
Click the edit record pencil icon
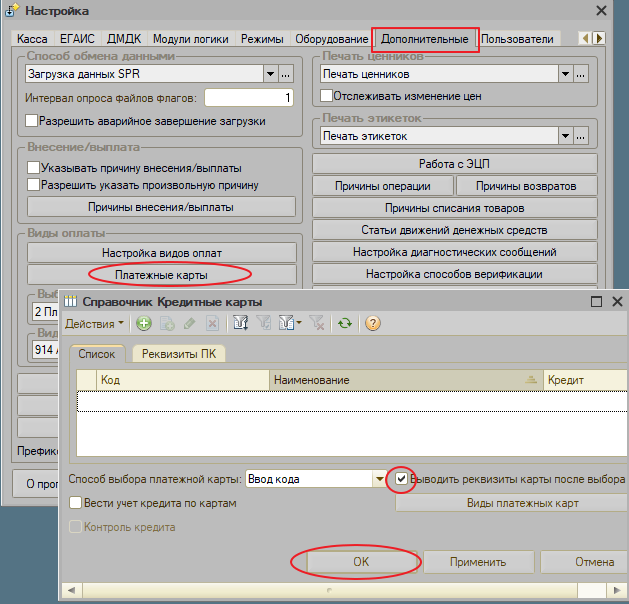pos(189,323)
